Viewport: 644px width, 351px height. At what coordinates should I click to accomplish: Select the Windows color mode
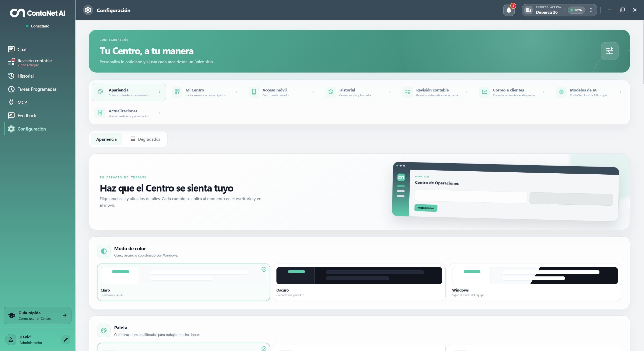[x=535, y=282]
